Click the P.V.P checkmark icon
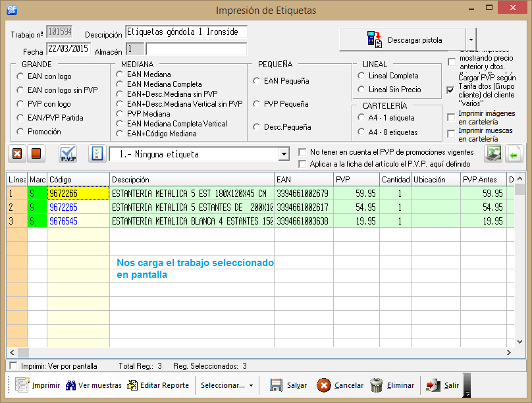 pyautogui.click(x=68, y=153)
